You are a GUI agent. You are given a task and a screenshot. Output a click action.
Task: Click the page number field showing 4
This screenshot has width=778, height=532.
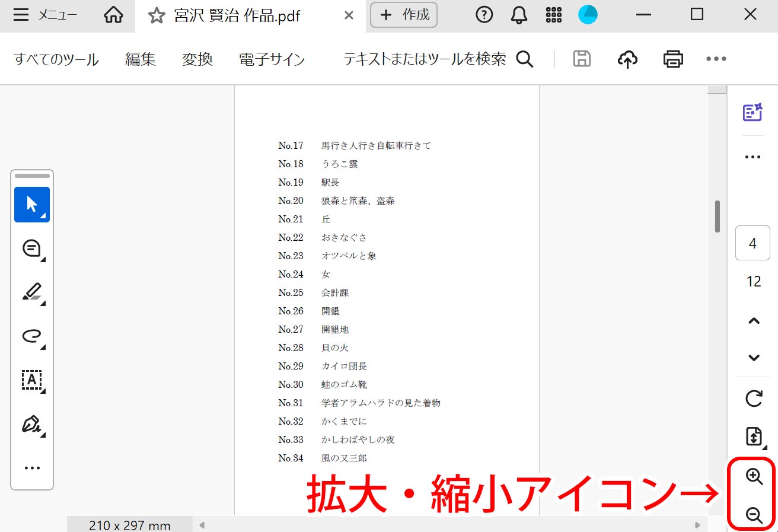752,243
